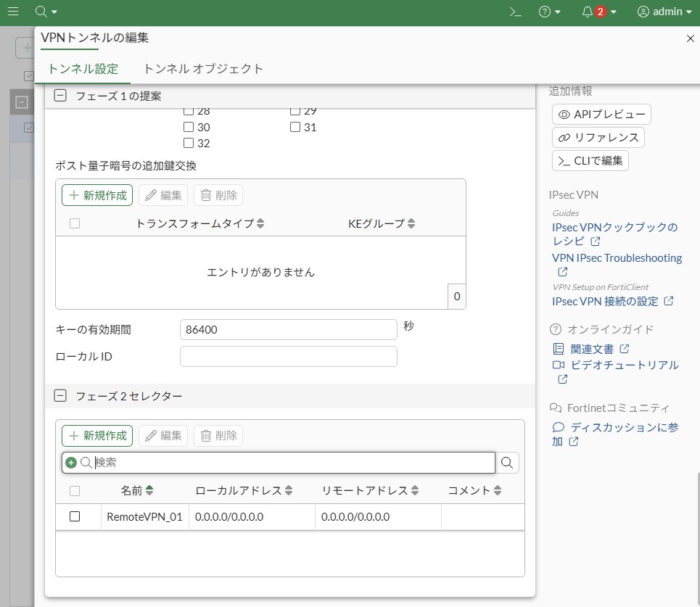
Task: Click green plus filter icon in search box
Action: click(x=71, y=463)
